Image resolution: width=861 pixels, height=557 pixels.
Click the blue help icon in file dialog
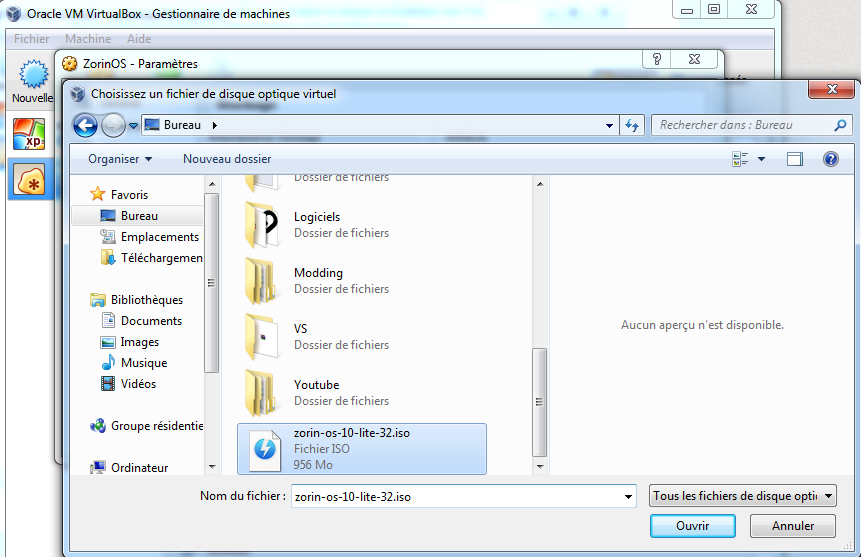tap(830, 159)
